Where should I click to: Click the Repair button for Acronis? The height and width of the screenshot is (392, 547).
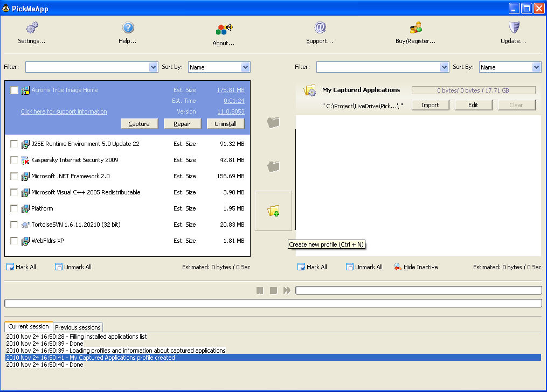point(183,124)
